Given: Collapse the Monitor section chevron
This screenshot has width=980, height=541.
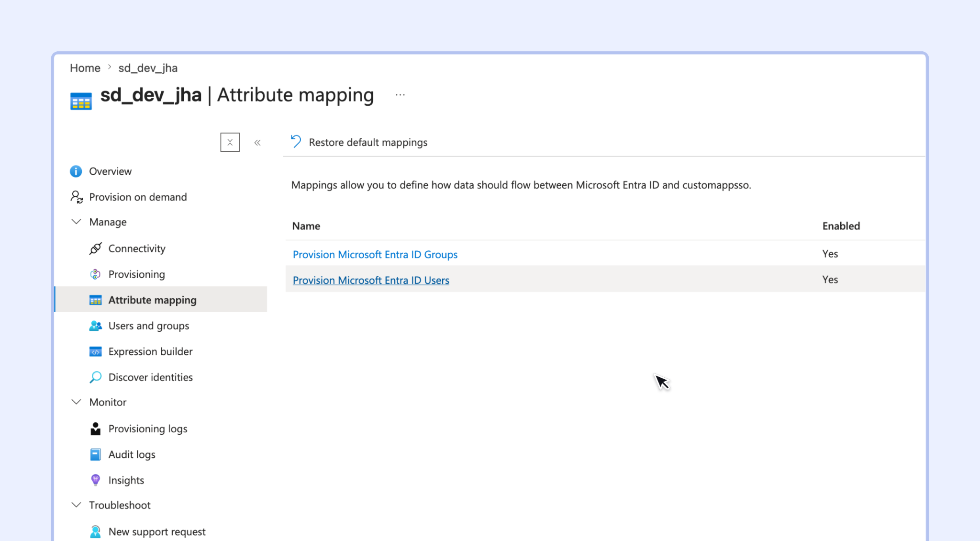Looking at the screenshot, I should click(76, 402).
